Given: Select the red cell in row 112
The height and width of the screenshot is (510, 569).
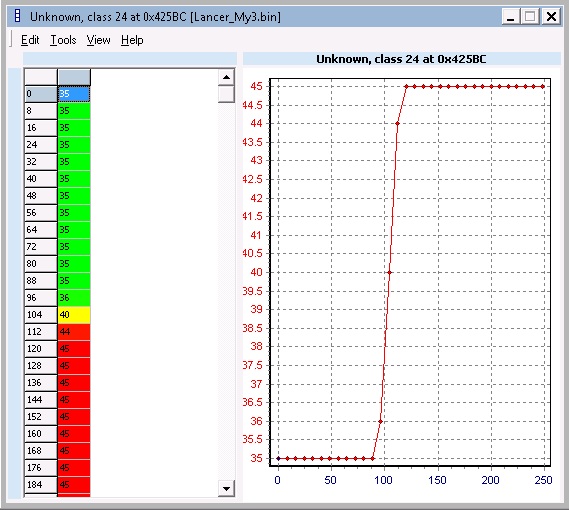Looking at the screenshot, I should click(74, 331).
